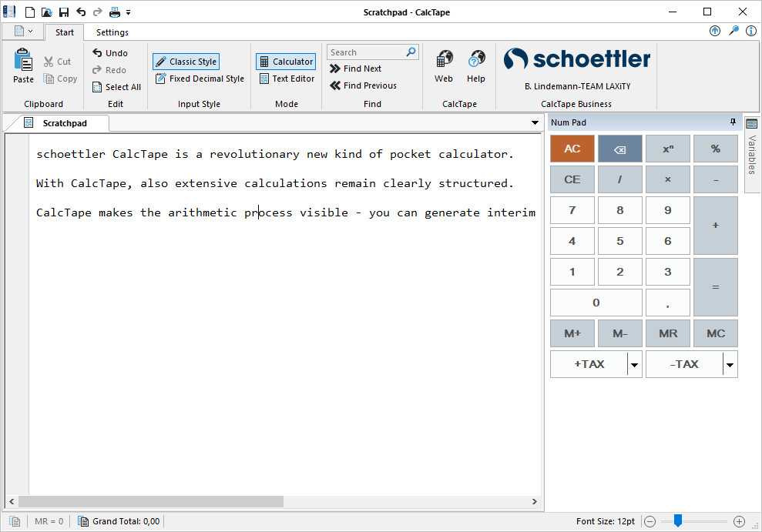Image resolution: width=762 pixels, height=532 pixels.
Task: Click the number 5 key
Action: (x=619, y=241)
